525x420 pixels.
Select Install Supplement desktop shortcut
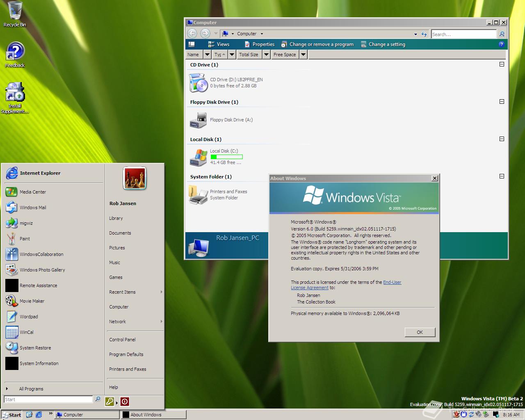click(15, 98)
